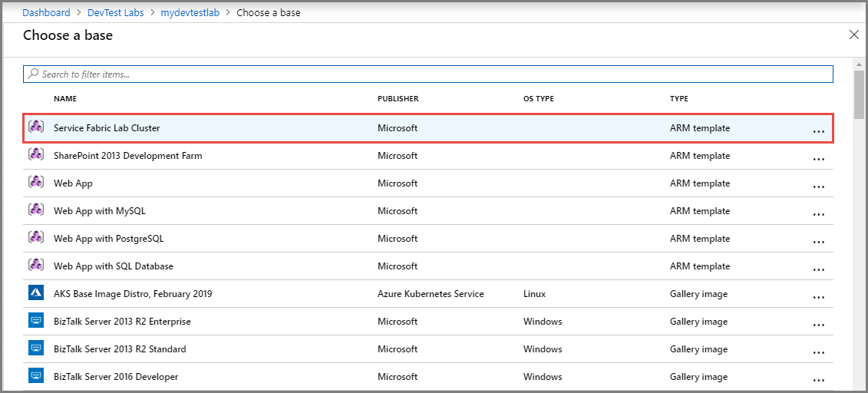Open the ellipsis menu for AKS Base Image Distro
Viewport: 868px width, 393px height.
tap(818, 298)
